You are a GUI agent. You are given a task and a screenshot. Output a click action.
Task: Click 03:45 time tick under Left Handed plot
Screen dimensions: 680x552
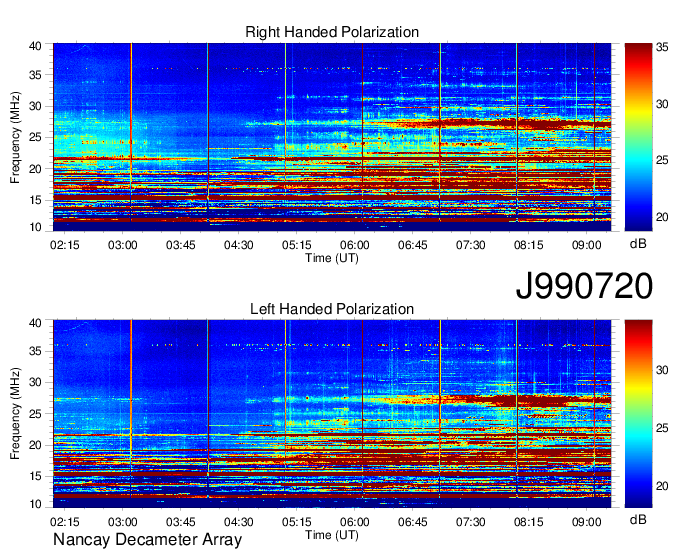click(180, 522)
